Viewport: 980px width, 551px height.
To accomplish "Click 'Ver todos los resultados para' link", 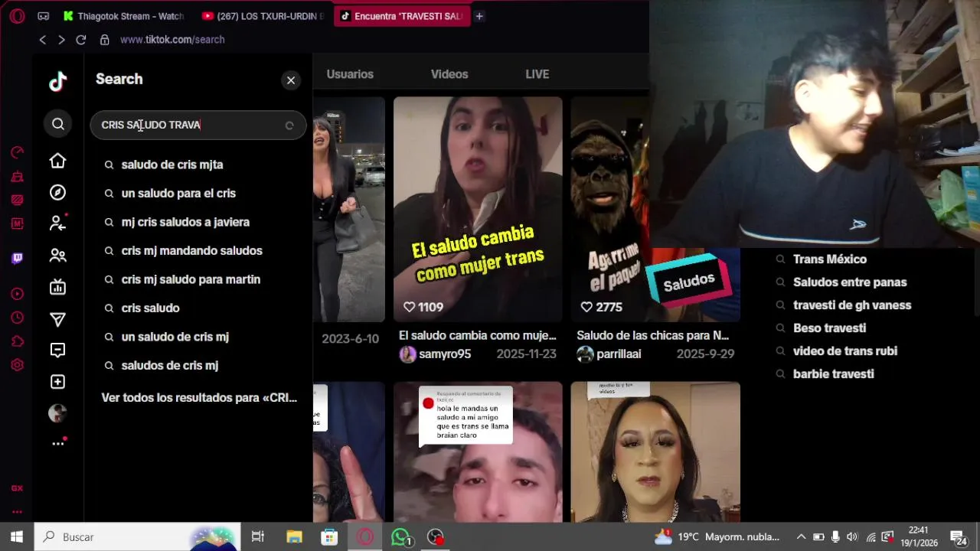I will point(199,398).
